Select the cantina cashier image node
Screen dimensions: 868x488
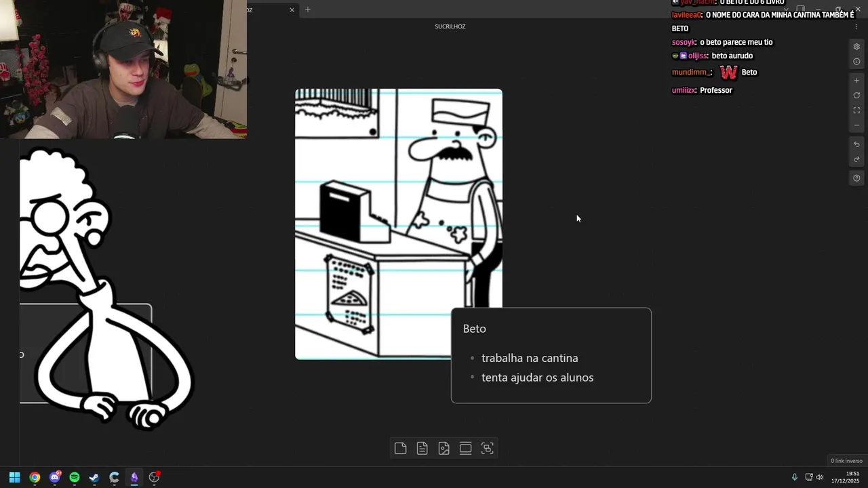tap(399, 224)
